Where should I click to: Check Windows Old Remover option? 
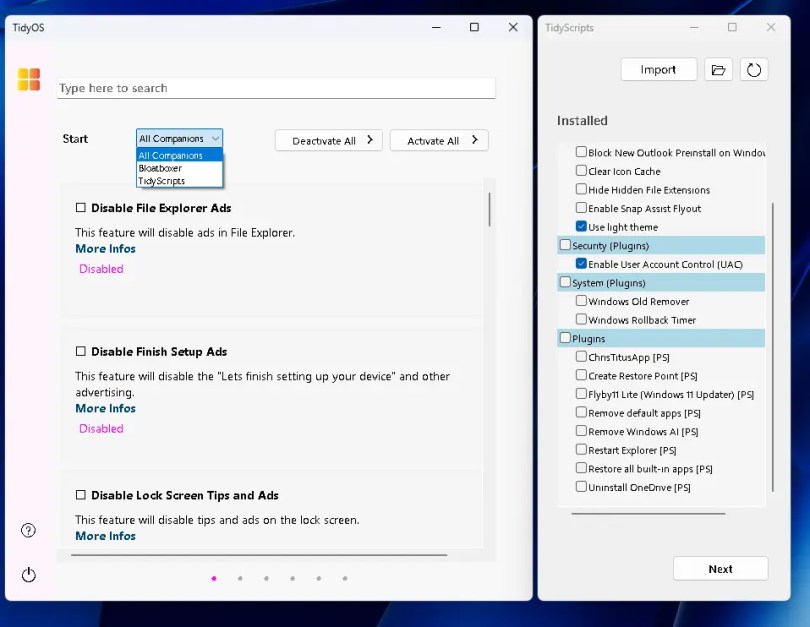click(x=581, y=301)
